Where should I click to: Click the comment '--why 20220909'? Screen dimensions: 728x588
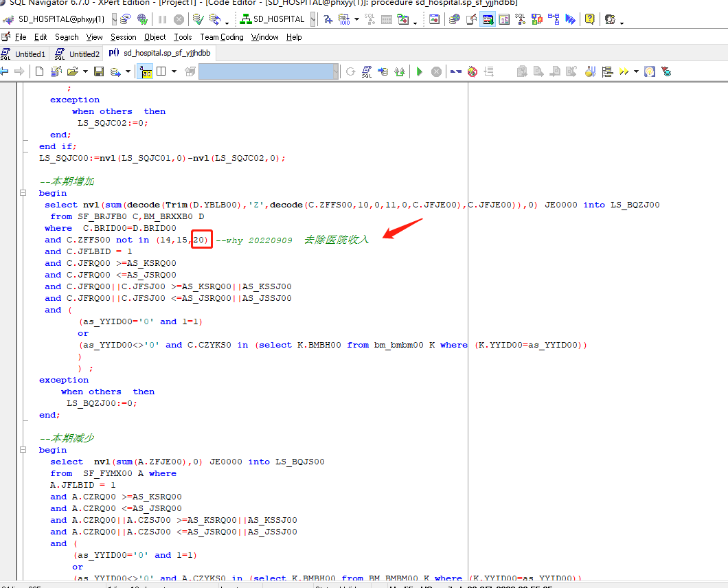(254, 240)
